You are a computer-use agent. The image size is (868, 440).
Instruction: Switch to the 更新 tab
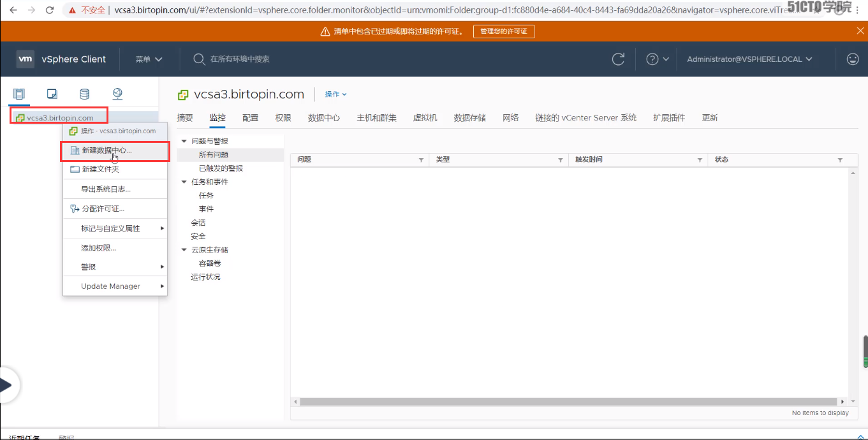pos(710,118)
